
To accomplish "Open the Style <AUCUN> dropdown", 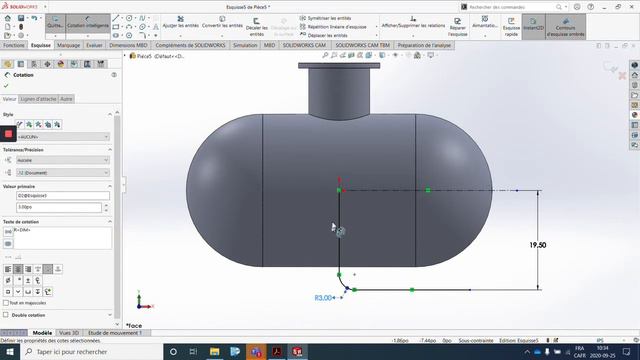I will click(63, 137).
